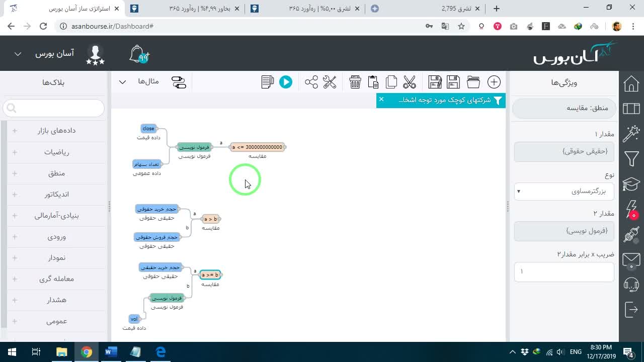644x362 pixels.
Task: Open the filter funnel icon in the right sidebar
Action: 631,159
